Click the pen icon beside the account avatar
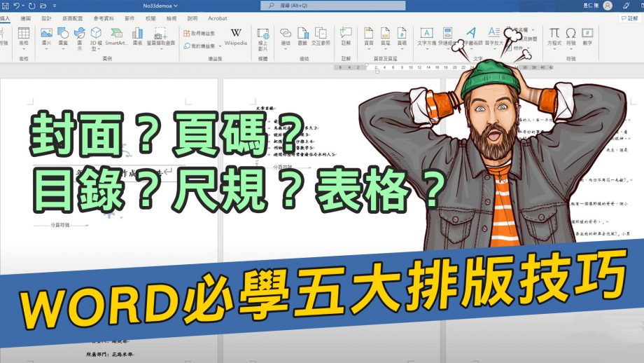644x363 pixels. (x=626, y=6)
